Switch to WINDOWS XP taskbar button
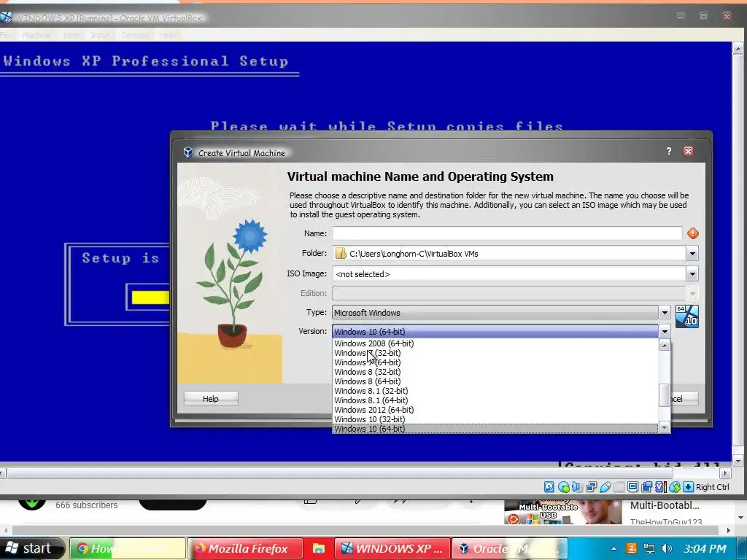The height and width of the screenshot is (560, 747). (392, 548)
